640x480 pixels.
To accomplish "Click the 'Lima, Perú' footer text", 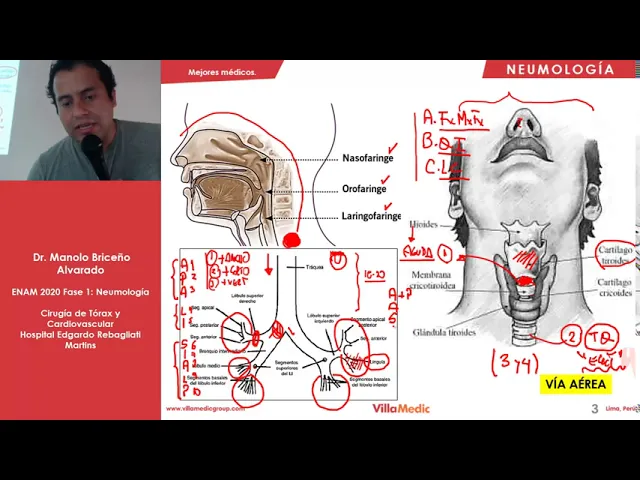I will (622, 409).
